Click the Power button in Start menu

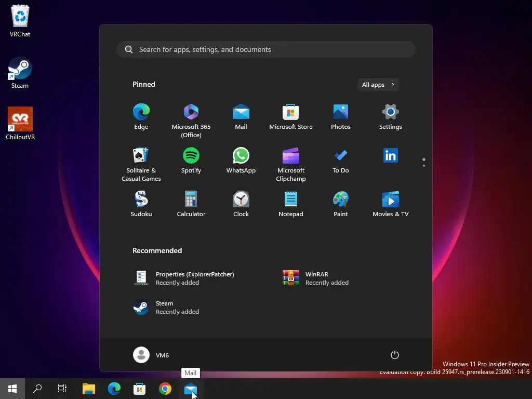[395, 355]
